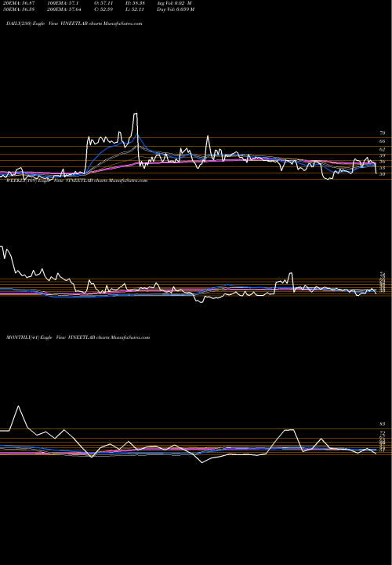This screenshot has height=565, width=392.
Task: Click the Avg Vol label
Action: pos(174,3)
